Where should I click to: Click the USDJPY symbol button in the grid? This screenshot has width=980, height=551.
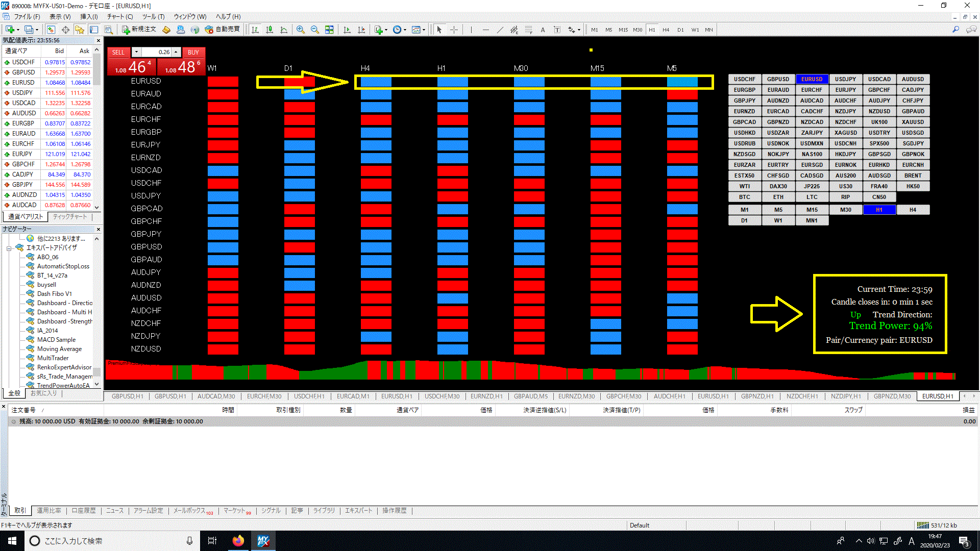845,79
